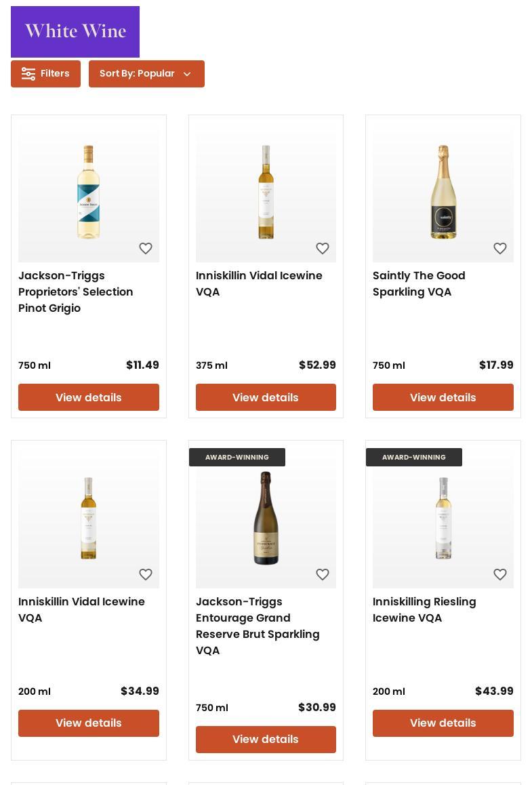Click the Saintly sparkling bottle image

(443, 192)
